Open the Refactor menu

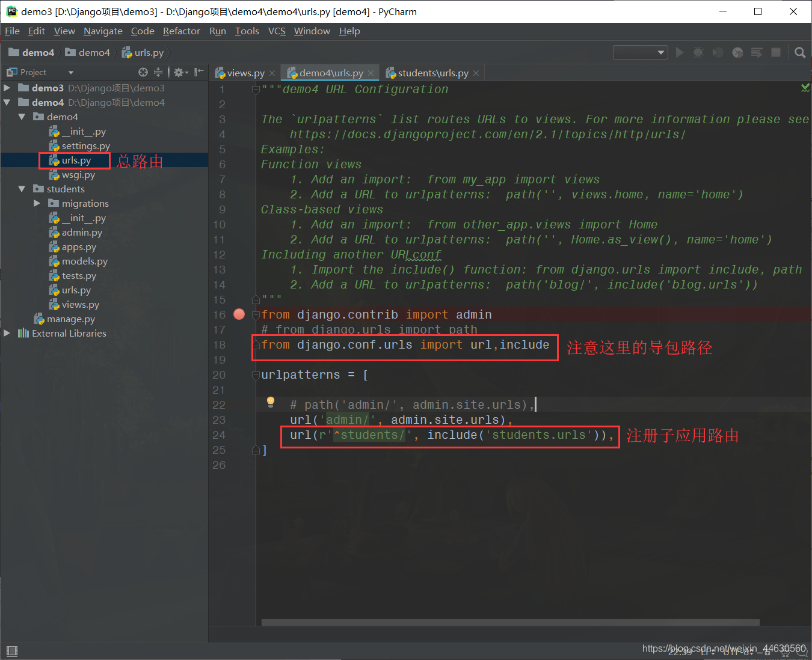coord(181,31)
